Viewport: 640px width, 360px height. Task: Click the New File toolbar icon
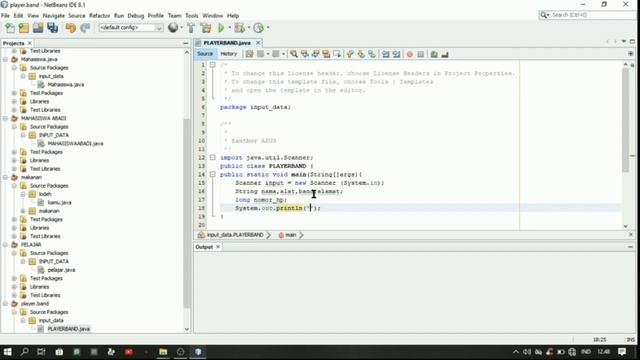pos(10,28)
